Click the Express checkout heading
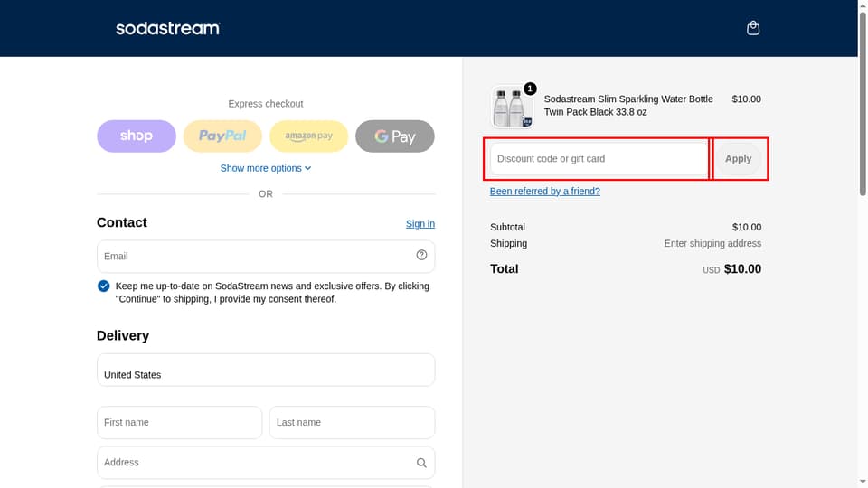Screen dimensions: 868x488 [x=266, y=104]
